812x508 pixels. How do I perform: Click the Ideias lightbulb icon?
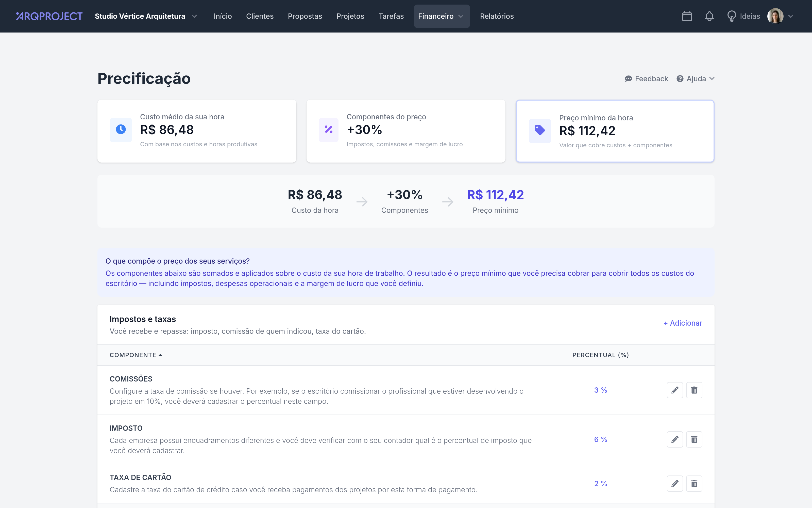(732, 16)
